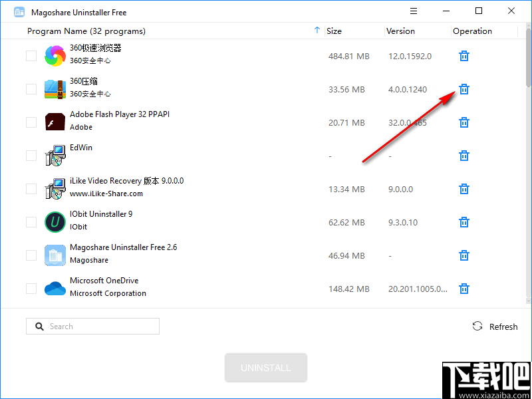Click the trash icon next to EdWin
The width and height of the screenshot is (532, 399).
(464, 156)
